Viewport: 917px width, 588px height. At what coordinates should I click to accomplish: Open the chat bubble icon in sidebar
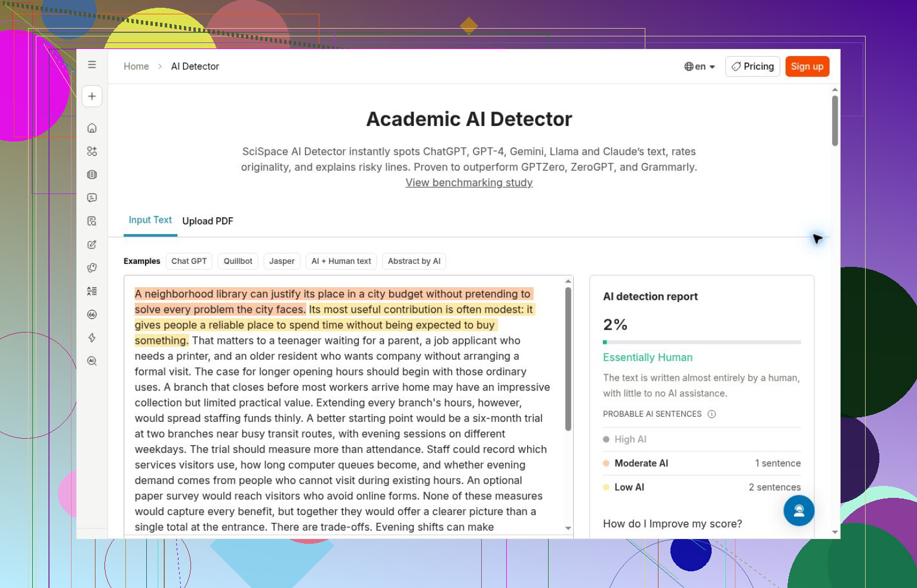pyautogui.click(x=92, y=198)
